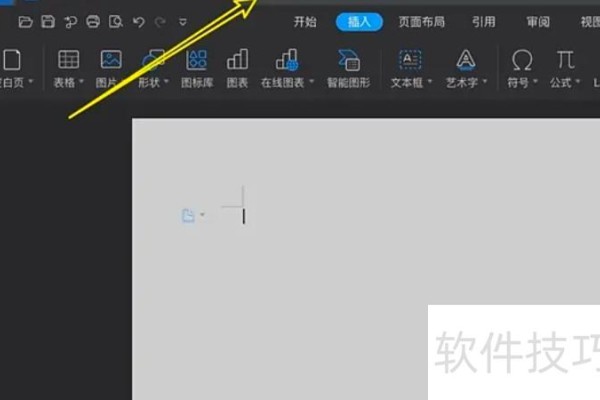Image resolution: width=600 pixels, height=400 pixels.
Task: Switch to the 开始 tab
Action: point(305,22)
